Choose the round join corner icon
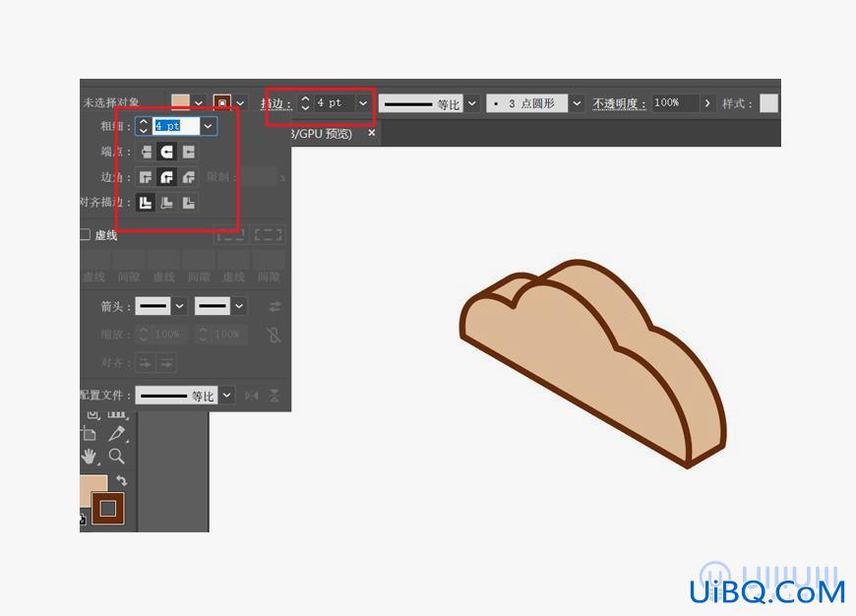Screen dimensions: 856x616 point(167,177)
